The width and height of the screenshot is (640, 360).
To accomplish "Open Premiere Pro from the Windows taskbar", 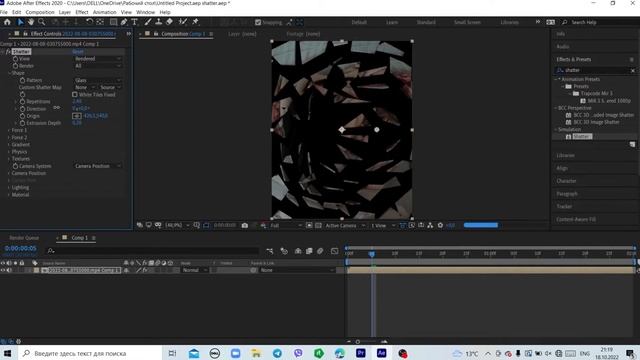I will (x=361, y=353).
